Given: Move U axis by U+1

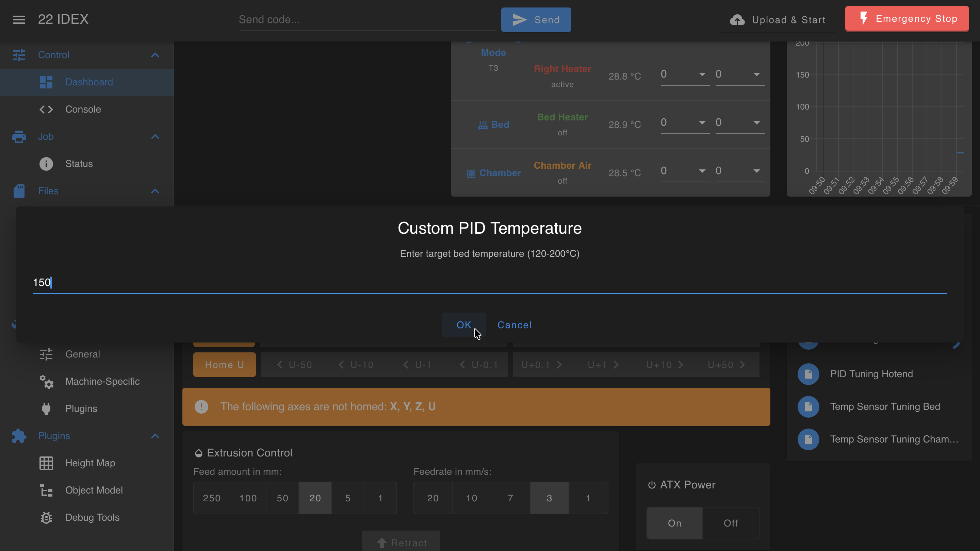Looking at the screenshot, I should pyautogui.click(x=603, y=365).
